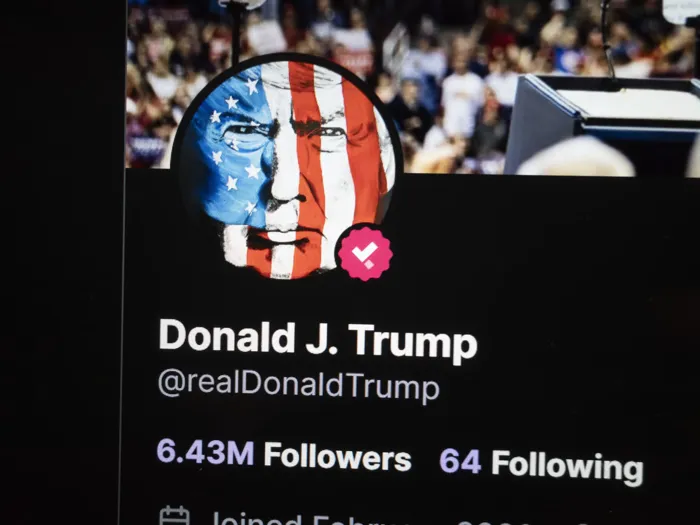The height and width of the screenshot is (525, 700).
Task: Select the @realDonaldTrump handle
Action: pos(299,387)
